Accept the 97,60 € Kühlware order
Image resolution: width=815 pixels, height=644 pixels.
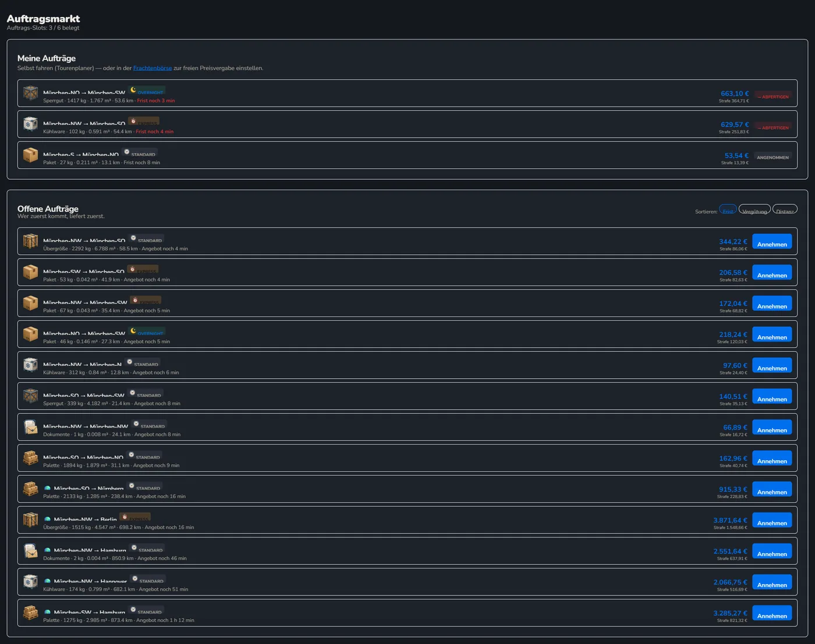(x=772, y=365)
